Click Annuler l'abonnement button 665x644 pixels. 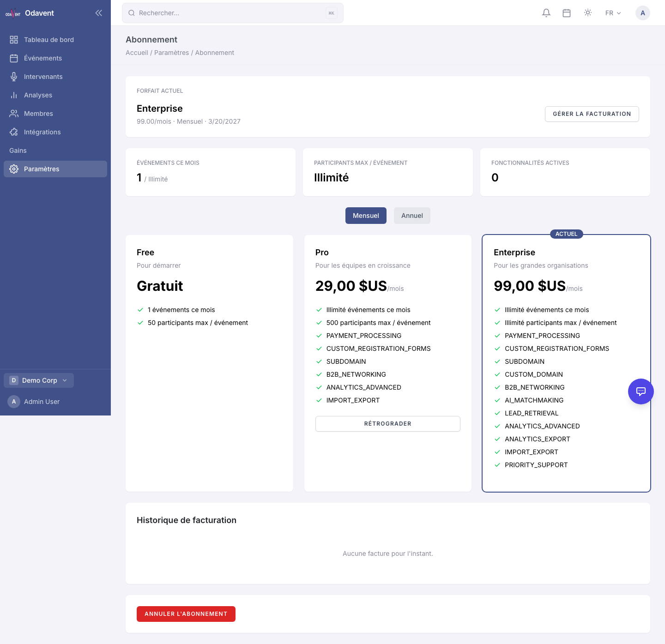click(x=186, y=614)
